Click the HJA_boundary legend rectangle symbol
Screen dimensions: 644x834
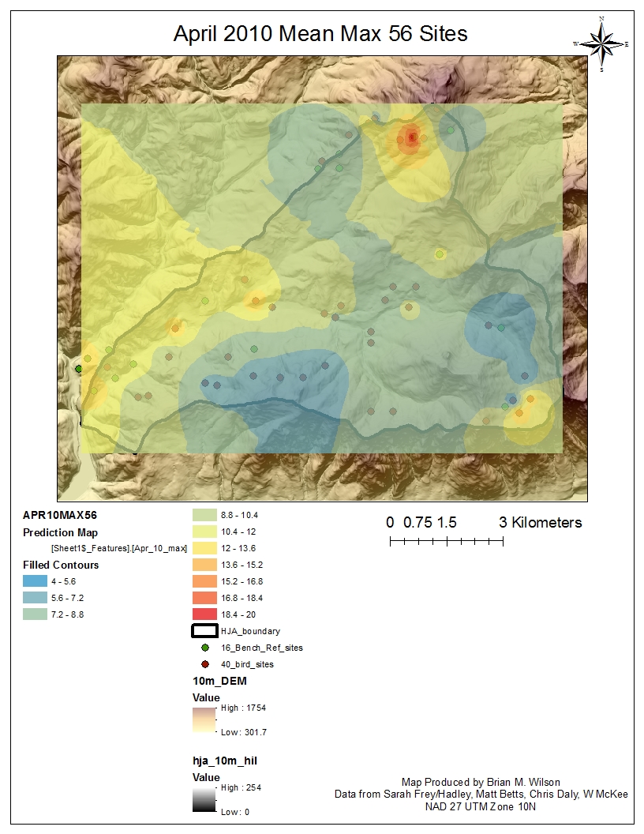204,631
